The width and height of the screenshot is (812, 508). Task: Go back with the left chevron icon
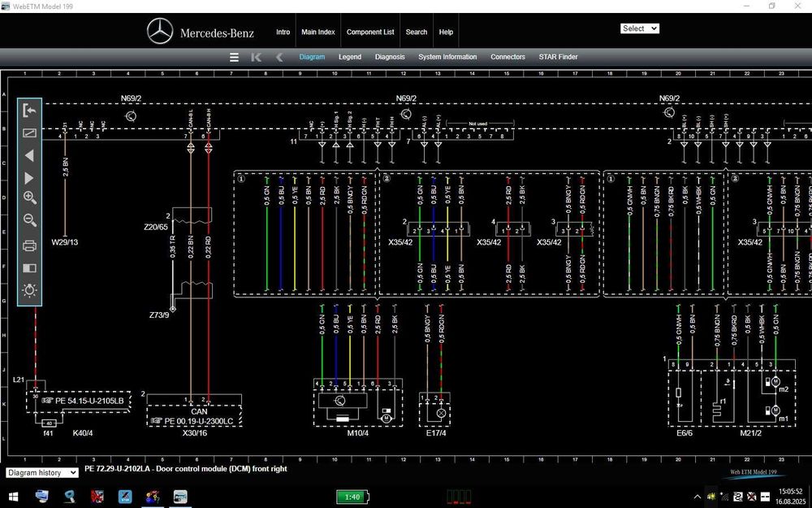[279, 57]
